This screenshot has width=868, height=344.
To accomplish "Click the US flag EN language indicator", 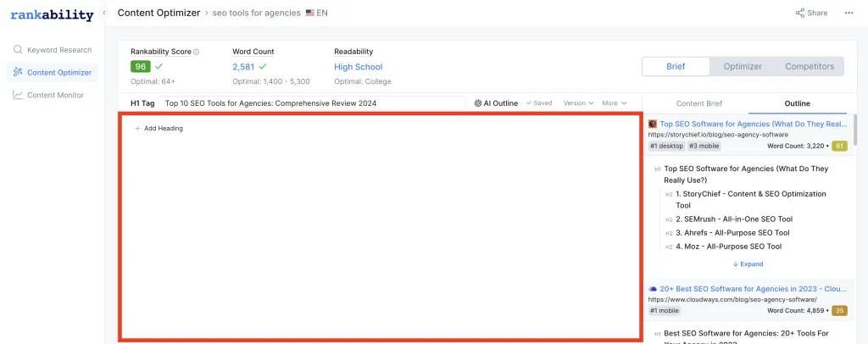I will 317,13.
